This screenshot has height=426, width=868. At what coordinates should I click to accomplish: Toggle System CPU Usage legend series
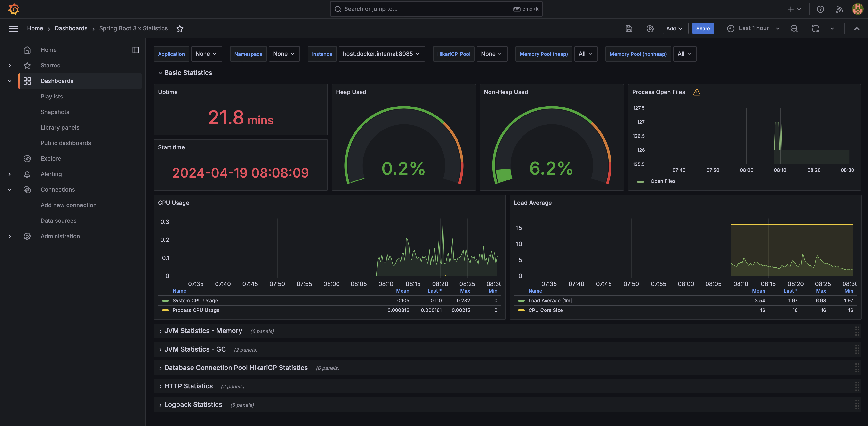[x=195, y=300]
